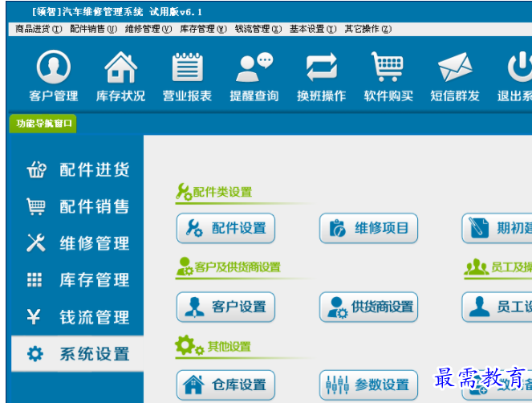Screen dimensions: 532x403
Task: Open 库存状况 inventory status house icon
Action: click(x=120, y=75)
